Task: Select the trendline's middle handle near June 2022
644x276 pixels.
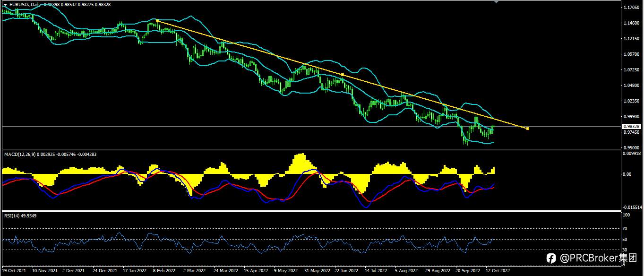Action: pos(343,74)
